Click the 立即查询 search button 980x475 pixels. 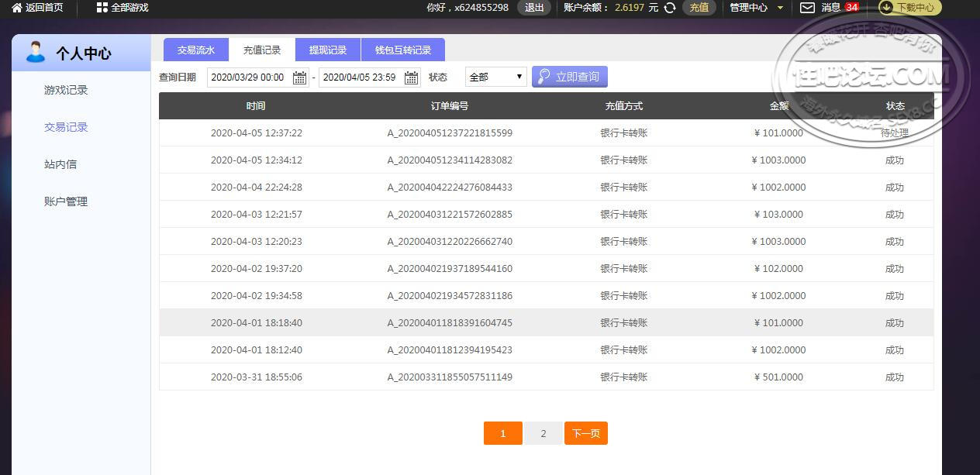(x=570, y=77)
